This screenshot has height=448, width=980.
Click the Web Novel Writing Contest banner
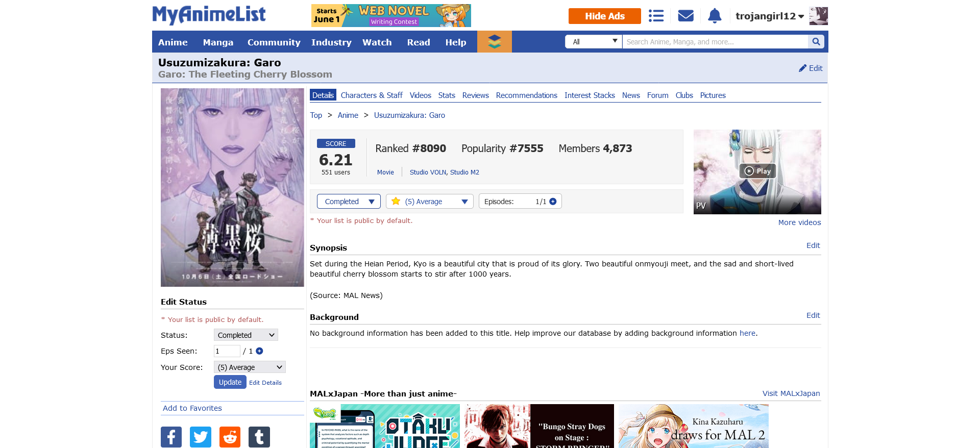pos(391,15)
